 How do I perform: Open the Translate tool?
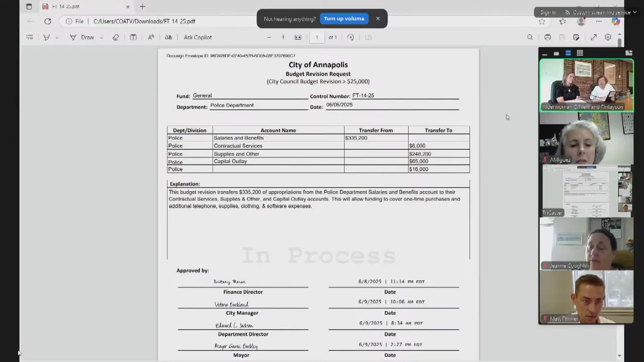[168, 37]
